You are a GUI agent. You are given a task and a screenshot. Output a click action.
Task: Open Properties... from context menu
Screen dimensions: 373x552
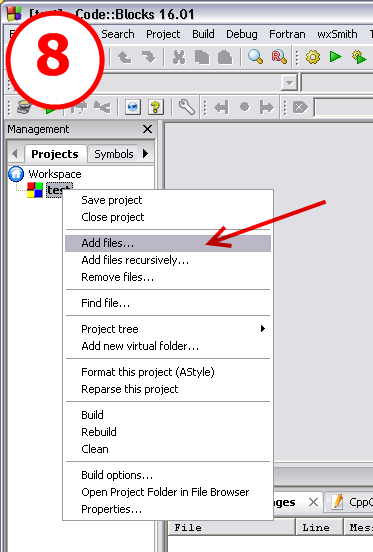pyautogui.click(x=168, y=509)
